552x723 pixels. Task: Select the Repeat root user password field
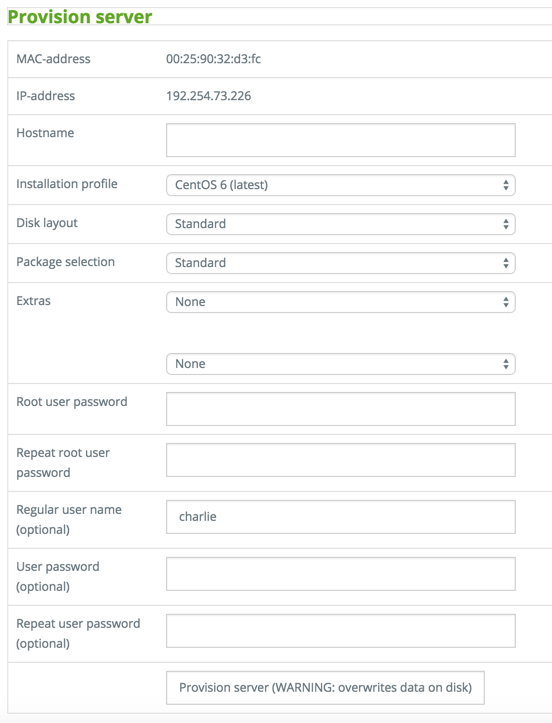(x=340, y=460)
